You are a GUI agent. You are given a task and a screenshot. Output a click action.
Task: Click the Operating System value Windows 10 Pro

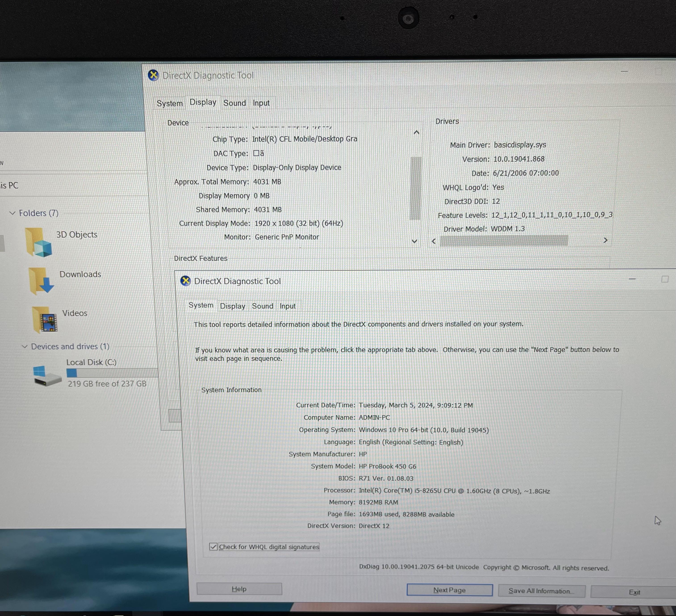pos(423,430)
